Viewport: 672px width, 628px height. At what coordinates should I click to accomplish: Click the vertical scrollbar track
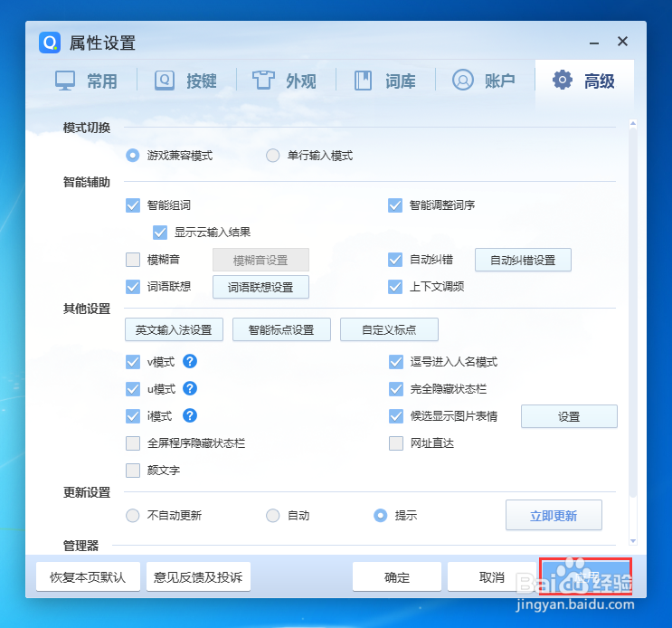pyautogui.click(x=633, y=332)
